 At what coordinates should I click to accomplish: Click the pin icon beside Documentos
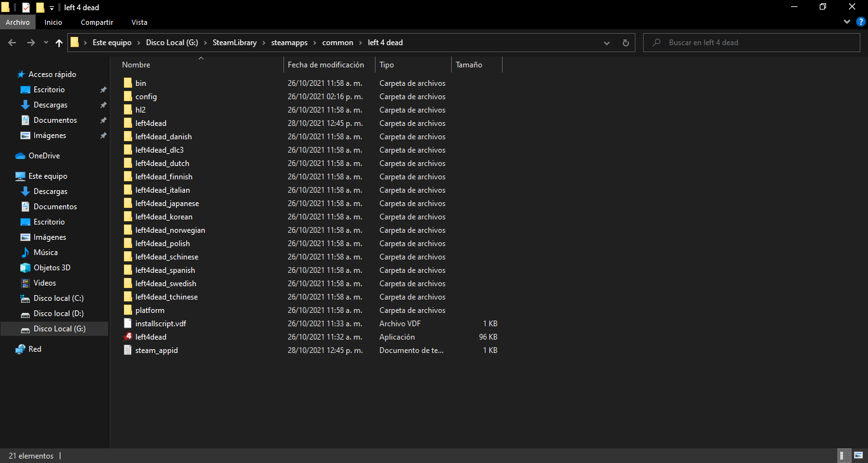pos(103,120)
